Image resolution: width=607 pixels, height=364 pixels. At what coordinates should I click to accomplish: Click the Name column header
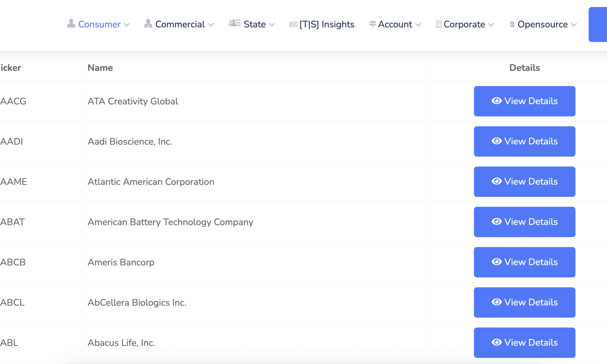click(100, 68)
